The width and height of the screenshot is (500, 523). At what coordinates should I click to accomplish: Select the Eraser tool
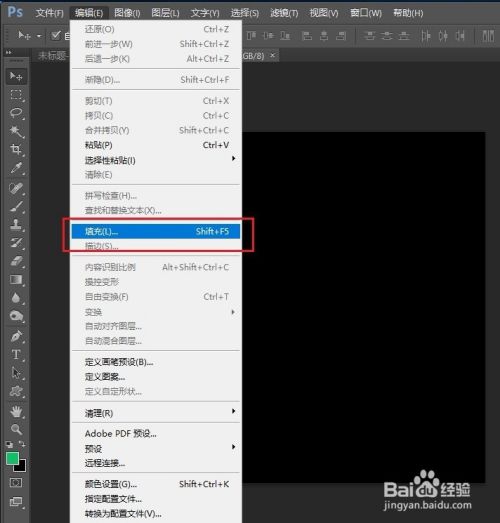(x=16, y=261)
